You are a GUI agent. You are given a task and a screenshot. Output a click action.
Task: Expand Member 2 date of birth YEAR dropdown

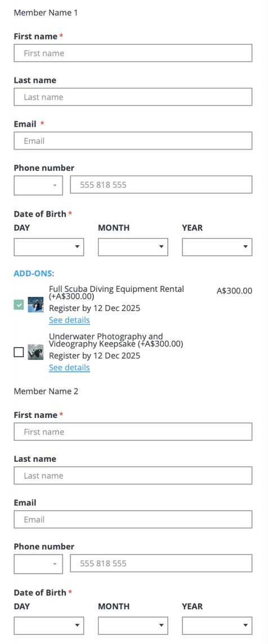217,625
